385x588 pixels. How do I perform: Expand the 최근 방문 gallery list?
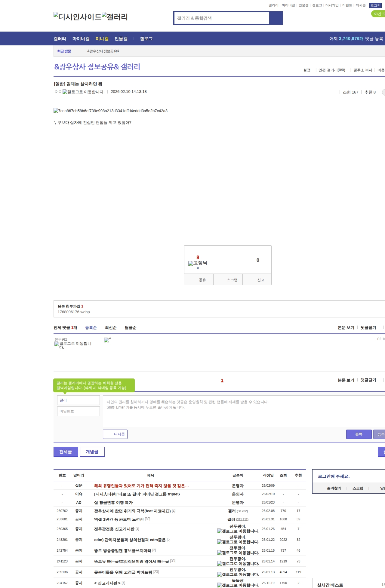(x=64, y=51)
